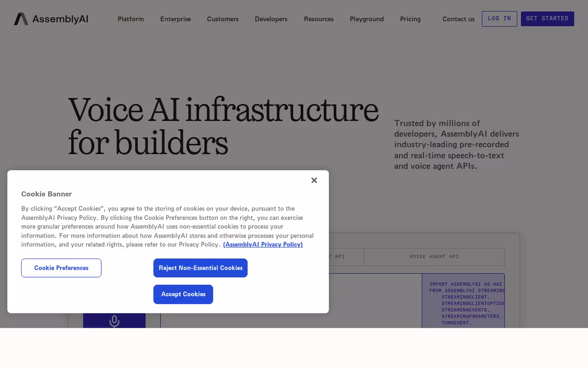588x368 pixels.
Task: Click the Cookie Banner heading text
Action: [47, 194]
